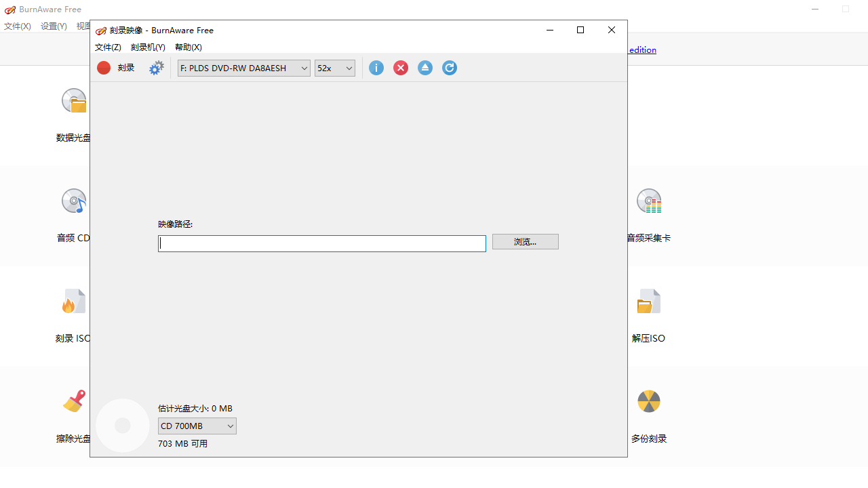Click the refresh drive icon
Screen dimensions: 868x488
(450, 68)
